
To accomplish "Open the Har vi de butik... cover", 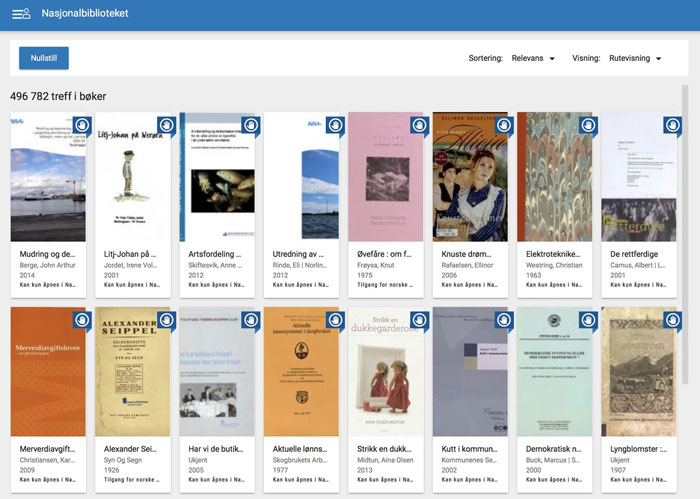I will tap(217, 371).
